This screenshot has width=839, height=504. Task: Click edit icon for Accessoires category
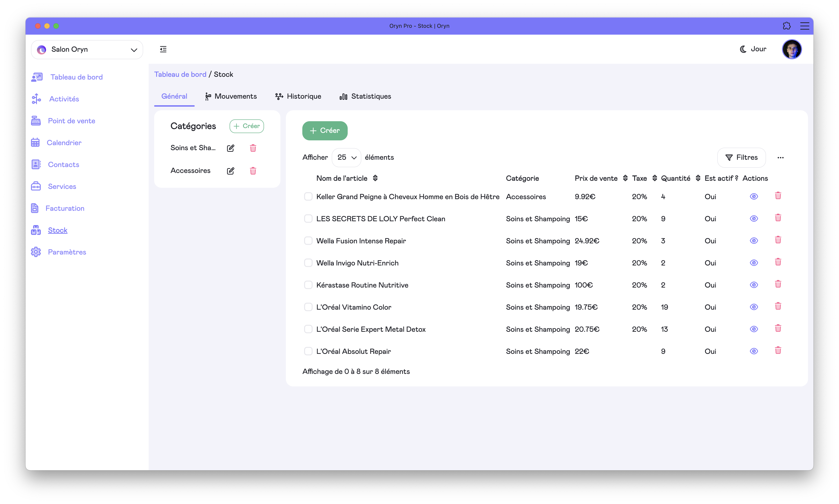click(230, 171)
